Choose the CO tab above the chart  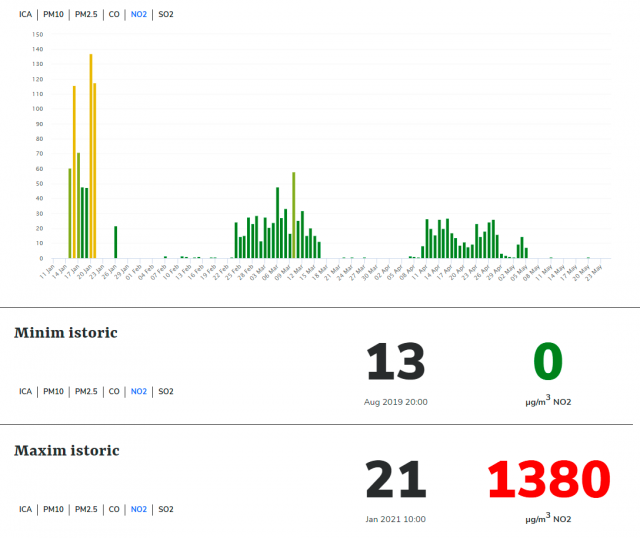pos(115,15)
